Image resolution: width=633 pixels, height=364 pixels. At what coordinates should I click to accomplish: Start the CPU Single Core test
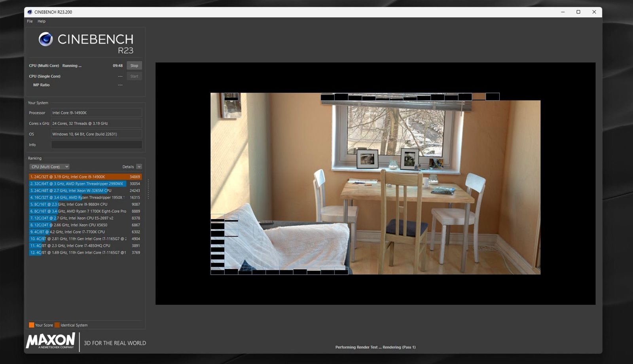[135, 76]
